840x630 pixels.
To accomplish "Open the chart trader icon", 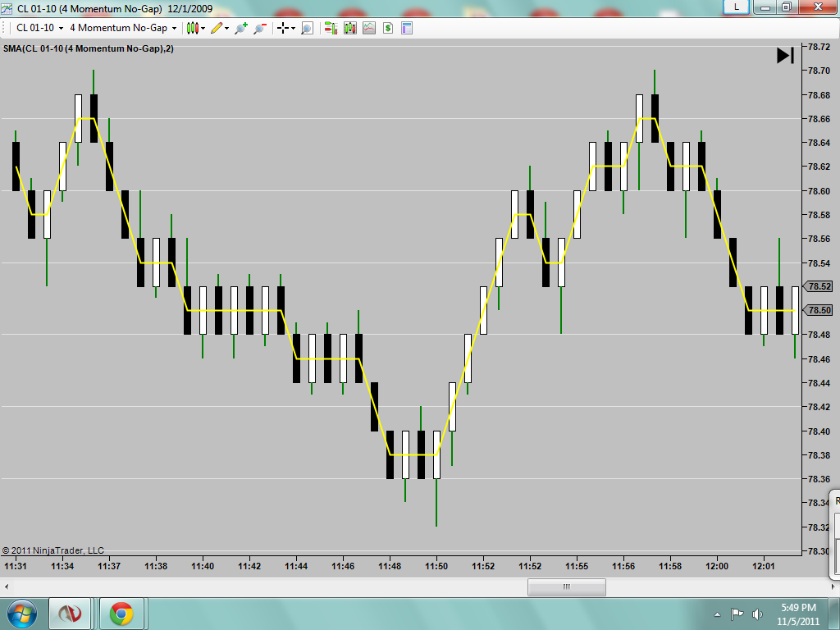I will [x=331, y=28].
